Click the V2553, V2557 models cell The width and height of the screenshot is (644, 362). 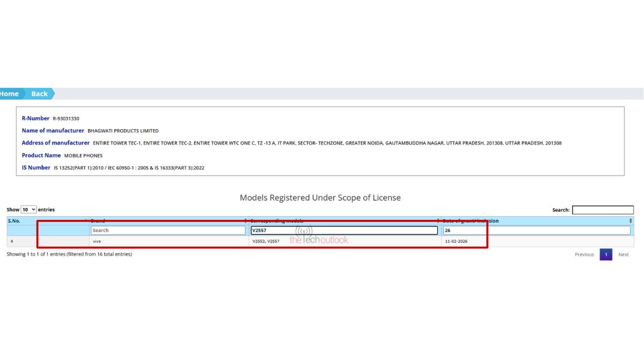266,241
